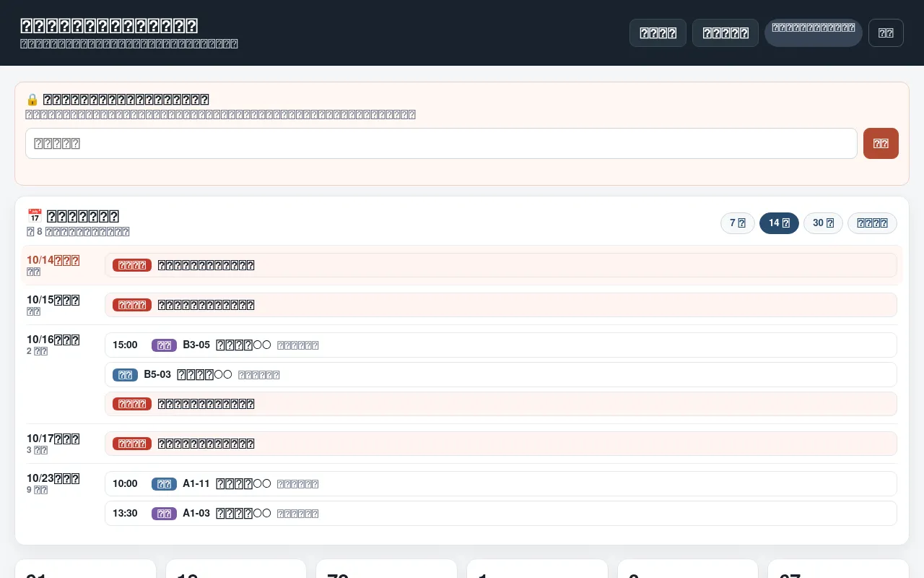Open the B3-05 entry at 15:00
This screenshot has height=578, width=924.
(501, 345)
